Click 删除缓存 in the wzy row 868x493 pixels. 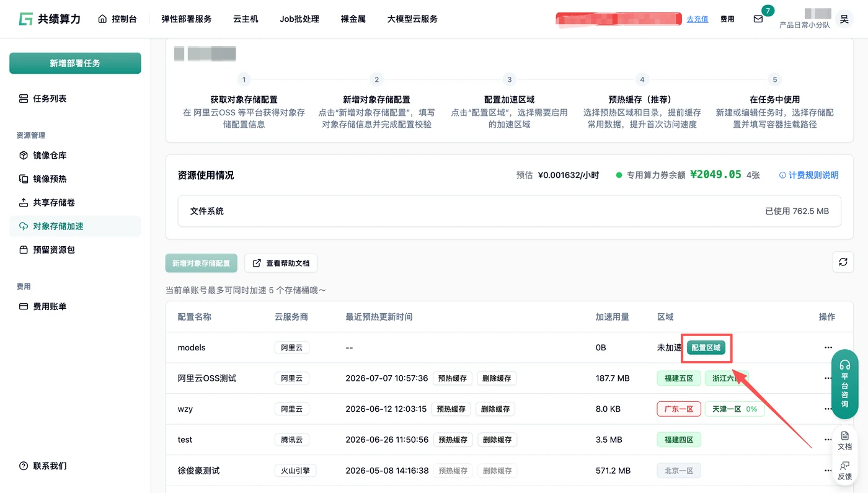tap(495, 409)
